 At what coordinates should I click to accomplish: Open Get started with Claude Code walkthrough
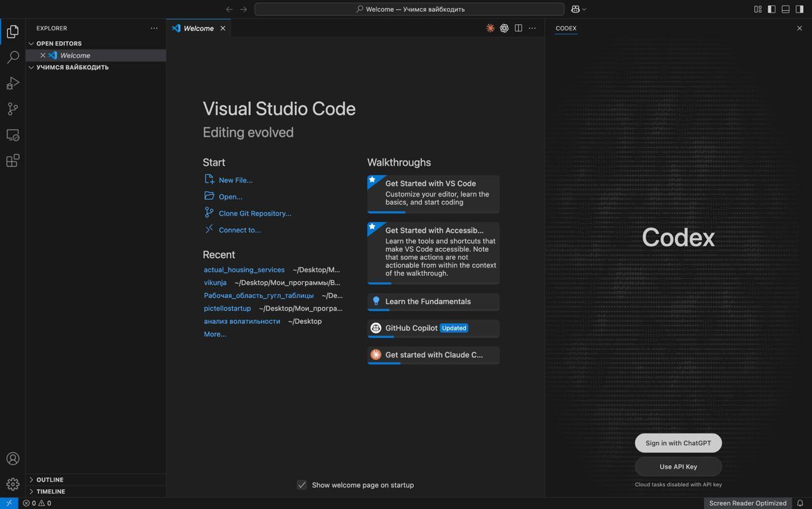(x=433, y=355)
